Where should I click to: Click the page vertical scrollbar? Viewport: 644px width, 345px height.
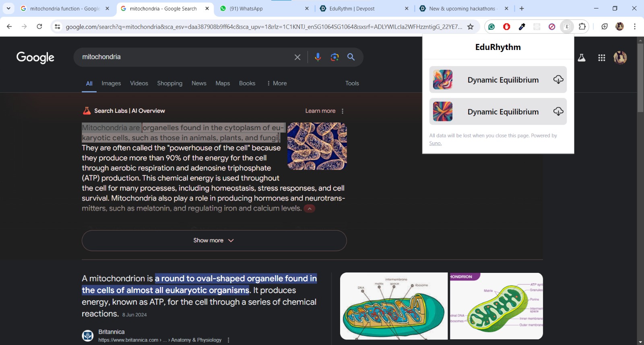tap(640, 78)
